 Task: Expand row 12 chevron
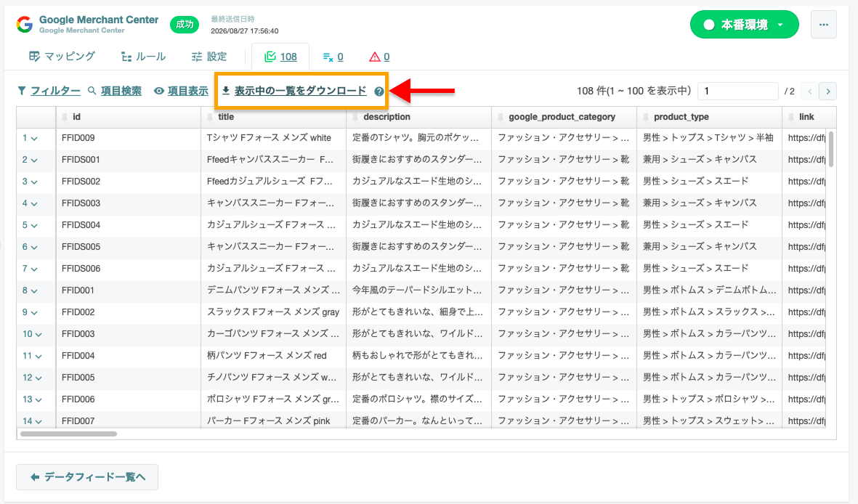39,378
